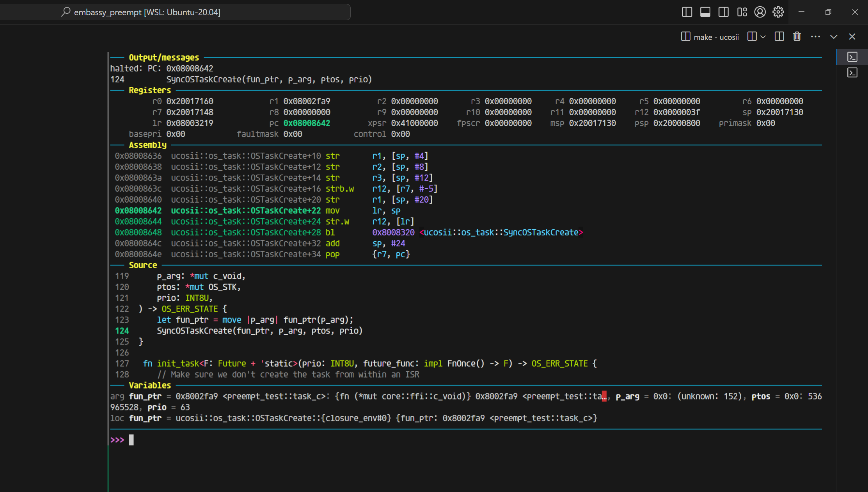Screen dimensions: 868x492
Task: Select the second terminal tab icon
Action: [852, 73]
